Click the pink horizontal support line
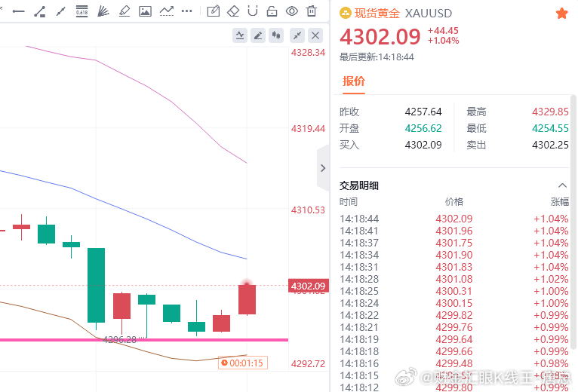Viewport: 578px width, 392px height. click(144, 340)
